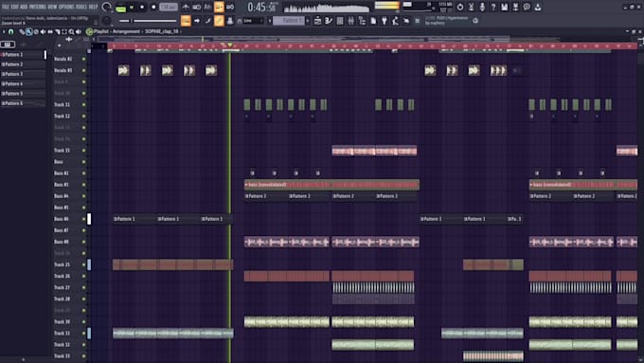This screenshot has width=644, height=363.
Task: Open the playlist options arrow menu
Action: pos(4,31)
